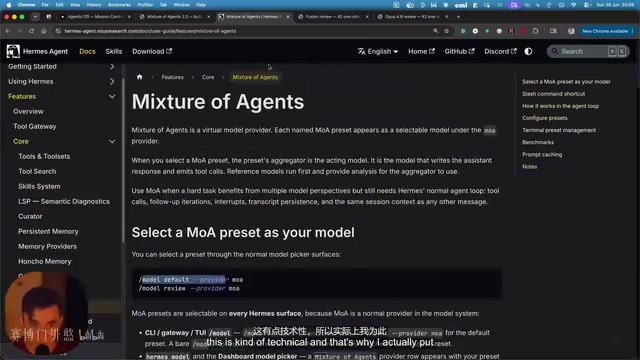Click the Mixture of Agents breadcrumb

click(x=255, y=77)
